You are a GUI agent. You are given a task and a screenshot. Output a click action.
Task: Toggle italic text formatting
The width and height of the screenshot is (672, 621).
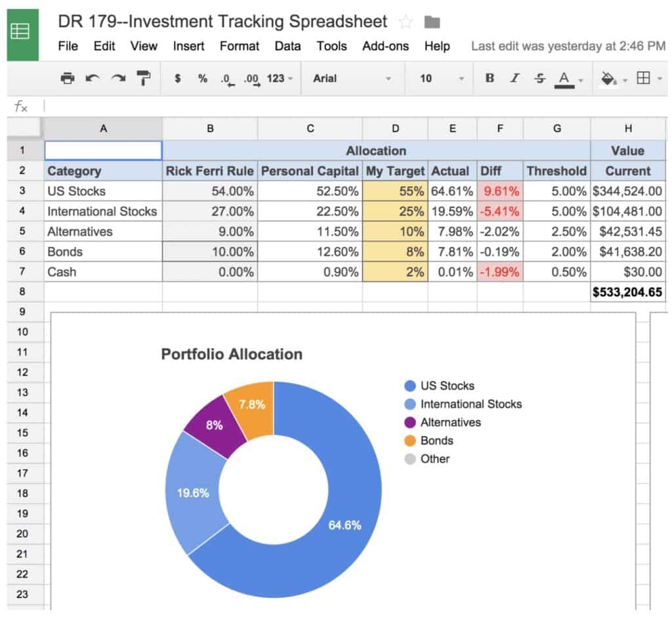coord(514,78)
